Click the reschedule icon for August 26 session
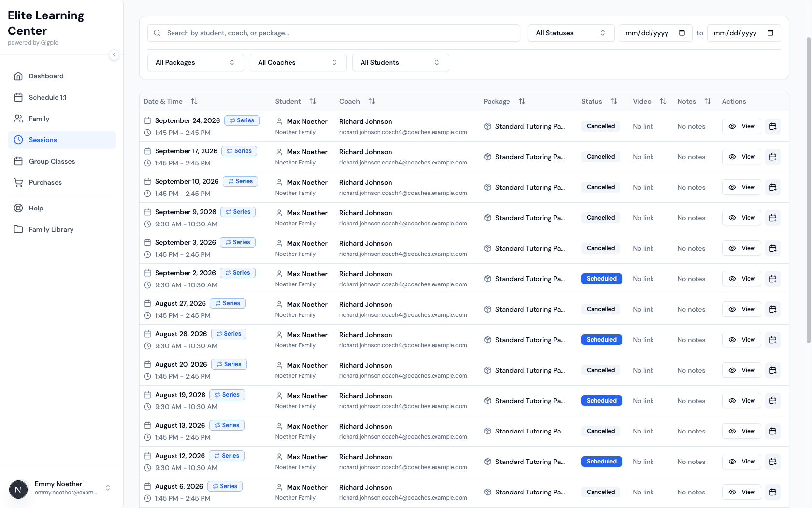This screenshot has width=812, height=508. (x=772, y=340)
